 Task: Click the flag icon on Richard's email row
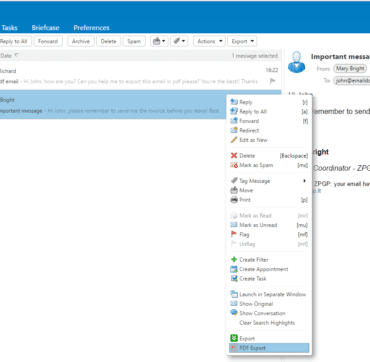(x=273, y=81)
